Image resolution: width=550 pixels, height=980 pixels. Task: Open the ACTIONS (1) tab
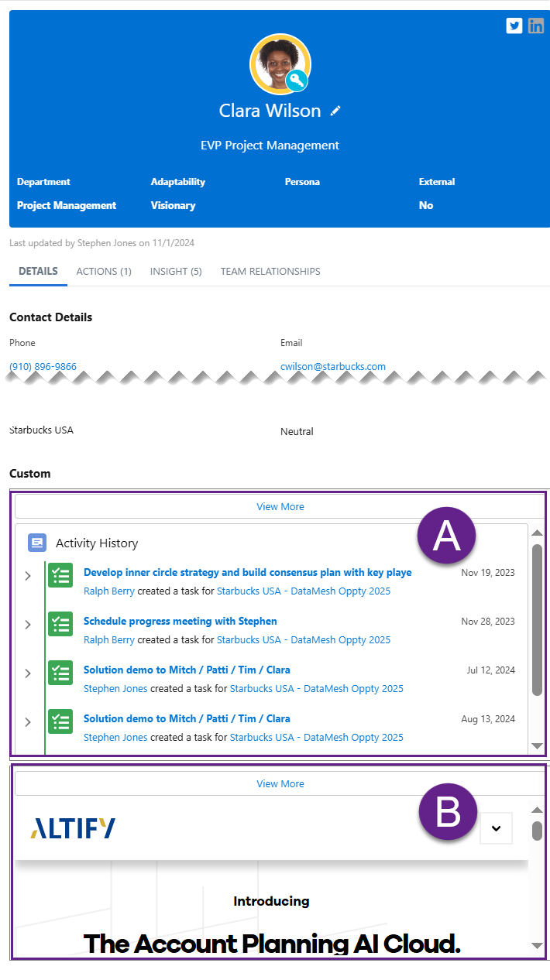click(104, 272)
